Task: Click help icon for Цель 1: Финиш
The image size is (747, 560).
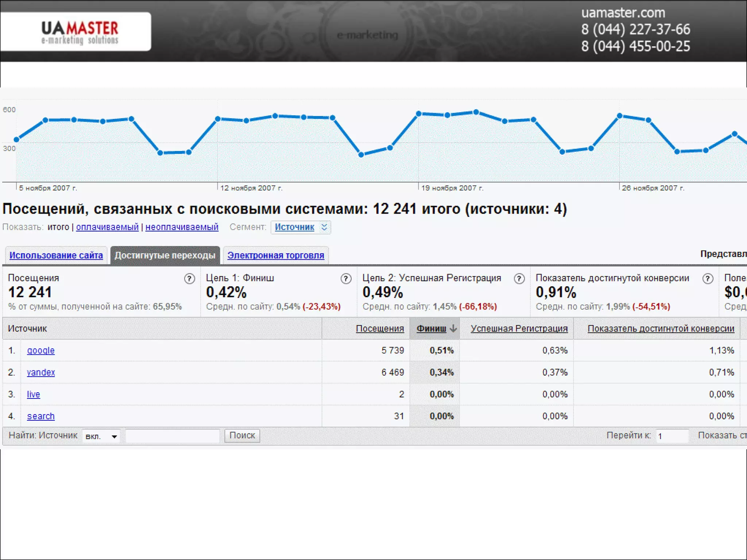Action: click(346, 279)
